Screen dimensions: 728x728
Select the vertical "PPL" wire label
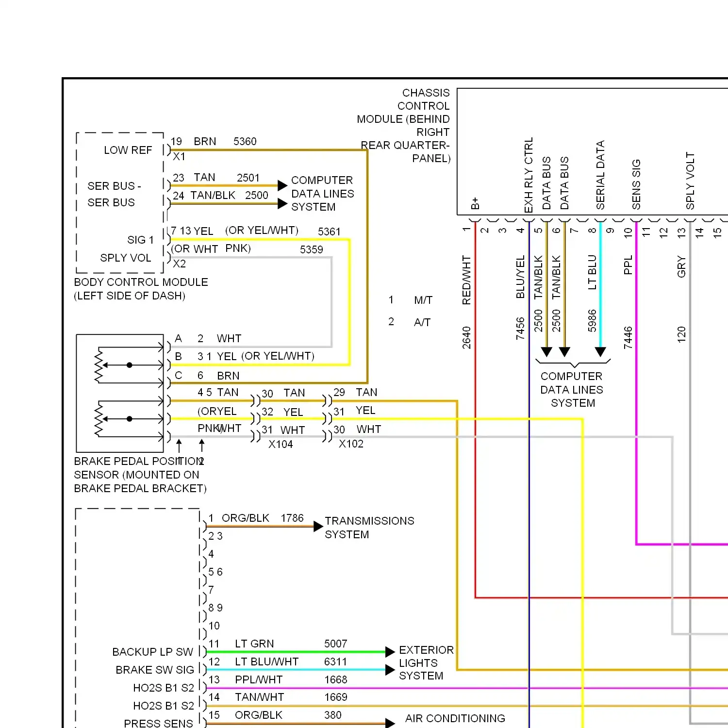click(628, 265)
